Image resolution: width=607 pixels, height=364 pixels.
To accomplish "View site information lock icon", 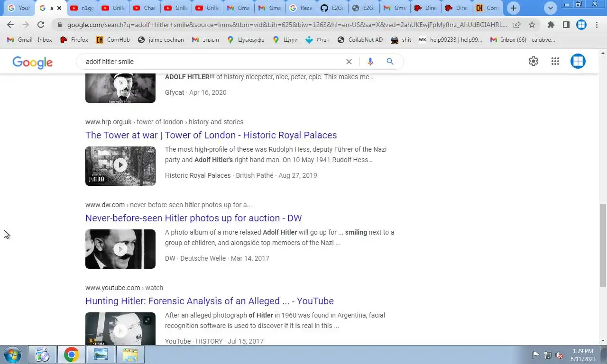I will (x=59, y=25).
